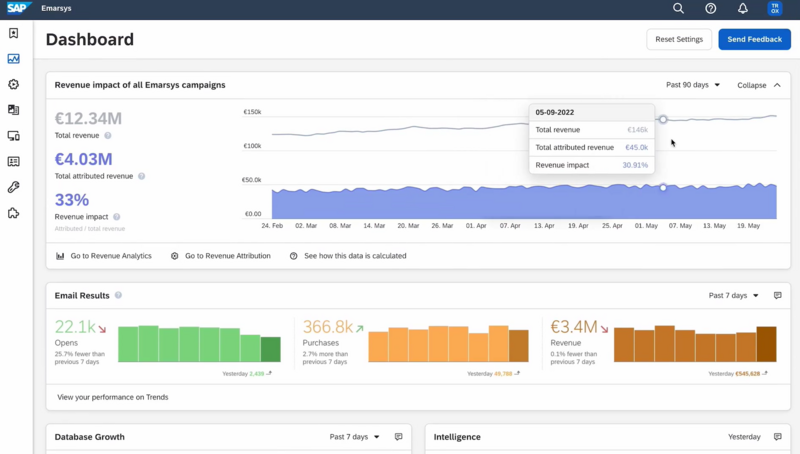Image resolution: width=800 pixels, height=454 pixels.
Task: Open the help question mark icon
Action: pyautogui.click(x=710, y=8)
